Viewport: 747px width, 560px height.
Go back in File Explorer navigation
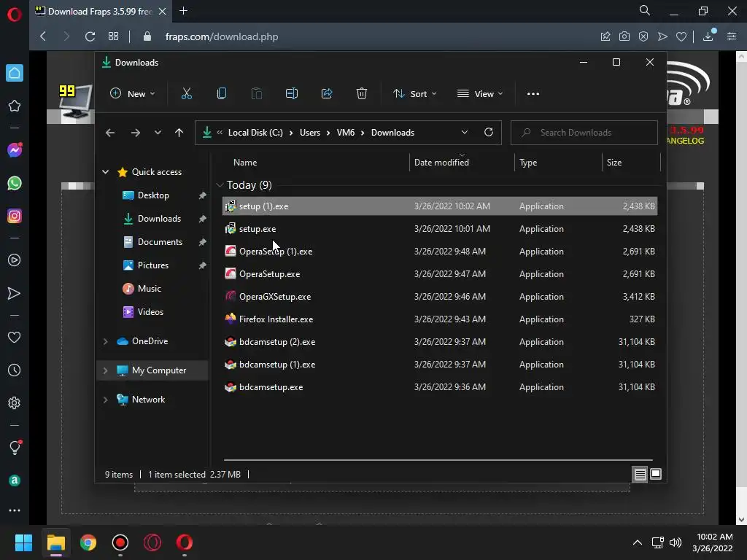[x=110, y=133]
